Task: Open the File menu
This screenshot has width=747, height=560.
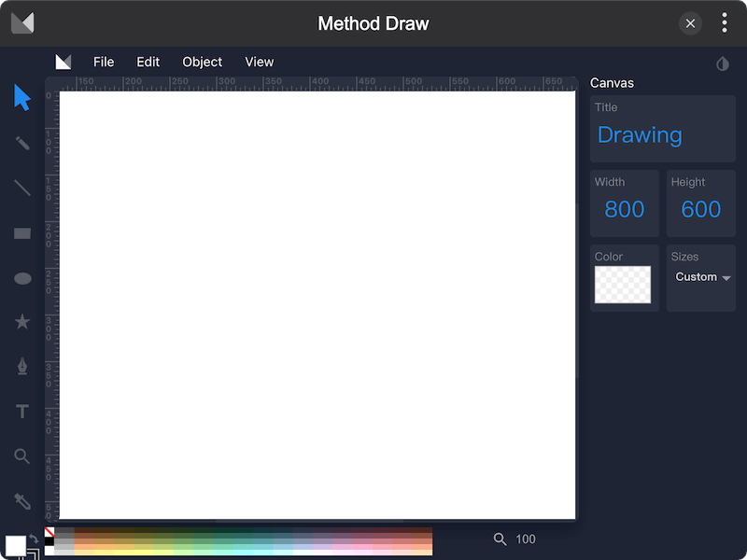Action: pos(104,62)
